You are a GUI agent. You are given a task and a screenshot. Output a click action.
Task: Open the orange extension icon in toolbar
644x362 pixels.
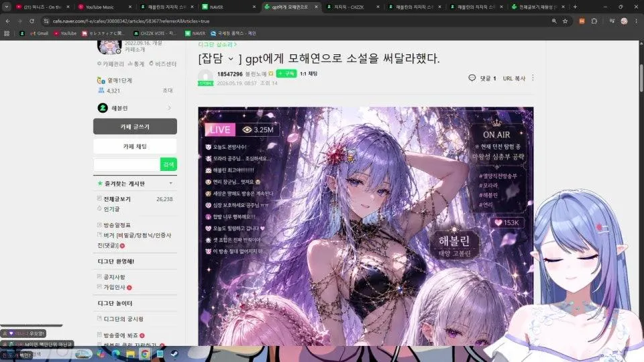click(x=582, y=21)
